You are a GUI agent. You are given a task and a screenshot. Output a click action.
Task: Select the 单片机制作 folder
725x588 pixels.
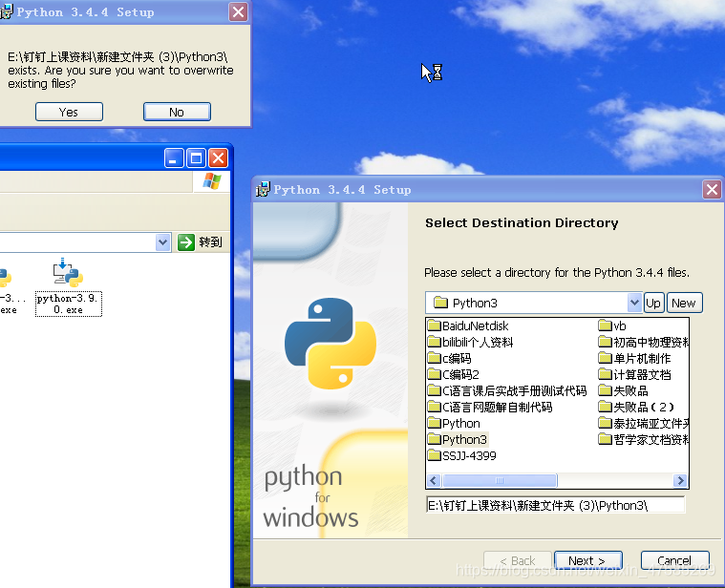[634, 359]
